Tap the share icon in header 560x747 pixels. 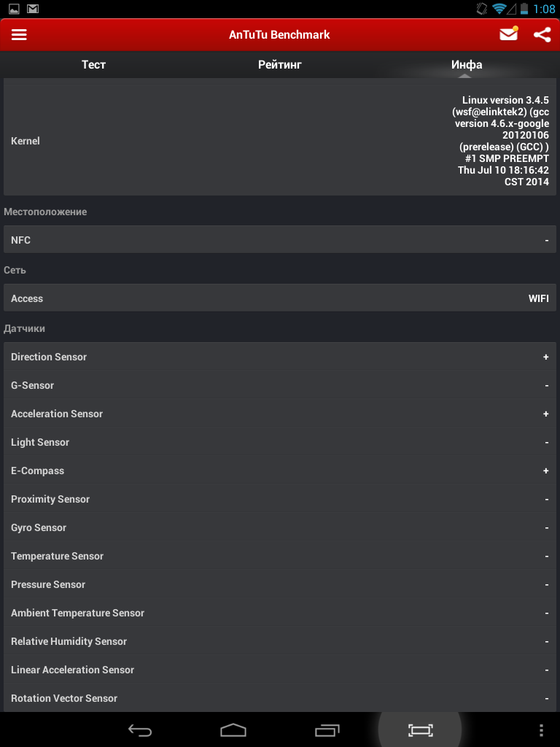542,35
